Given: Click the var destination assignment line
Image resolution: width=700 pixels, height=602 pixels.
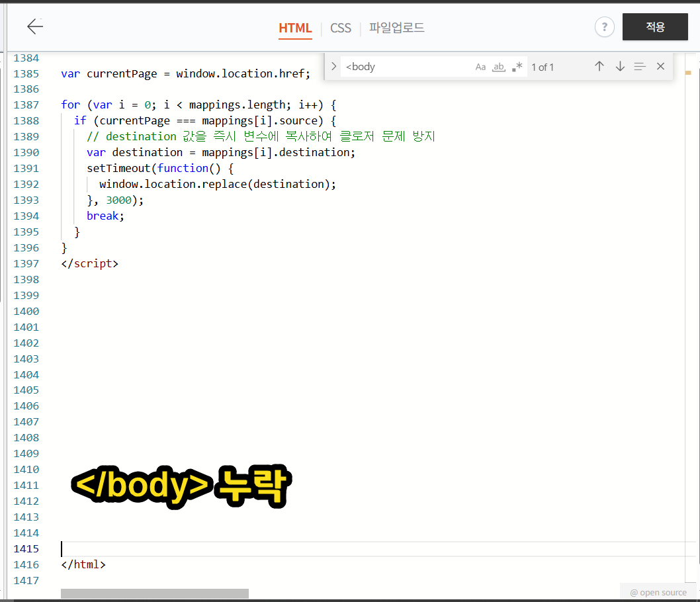Looking at the screenshot, I should [x=221, y=153].
